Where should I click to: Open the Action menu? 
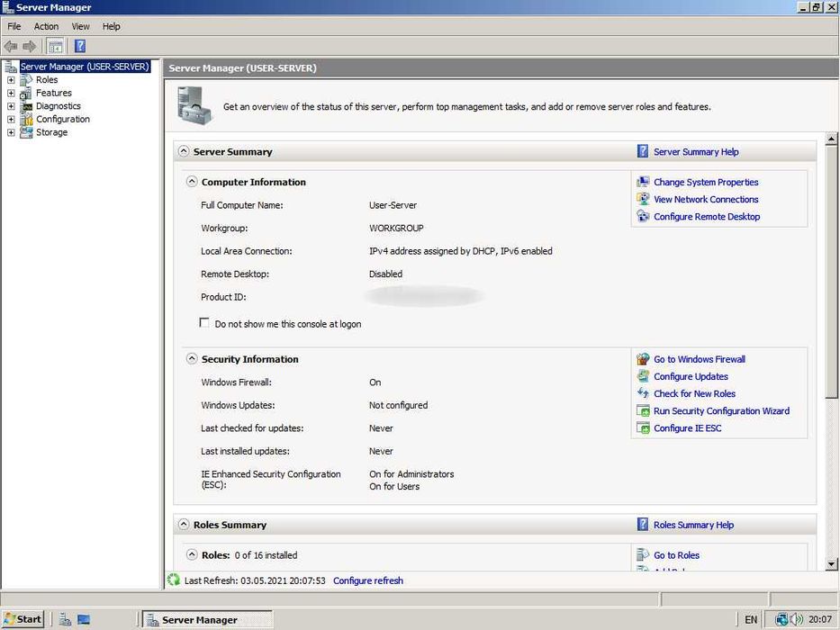pos(46,26)
